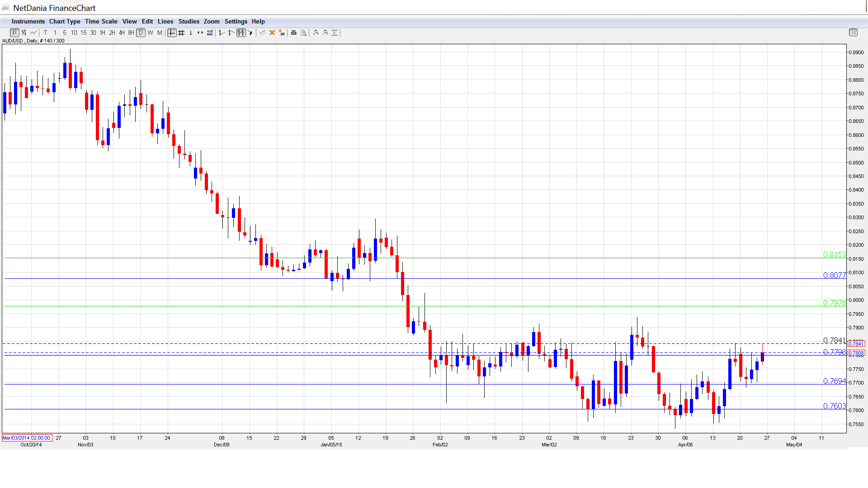Select candlestick chart type icon
Screen dimensions: 868x488
click(x=14, y=33)
